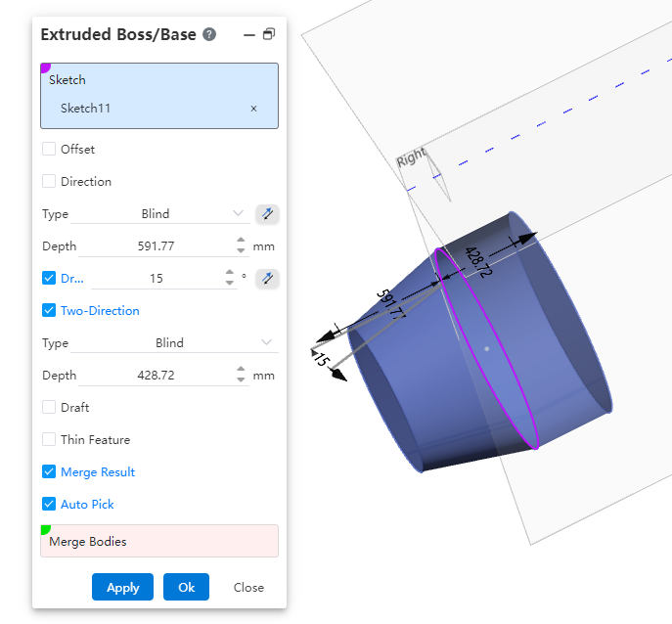
Task: Activate the Merge Bodies selection box
Action: [159, 541]
